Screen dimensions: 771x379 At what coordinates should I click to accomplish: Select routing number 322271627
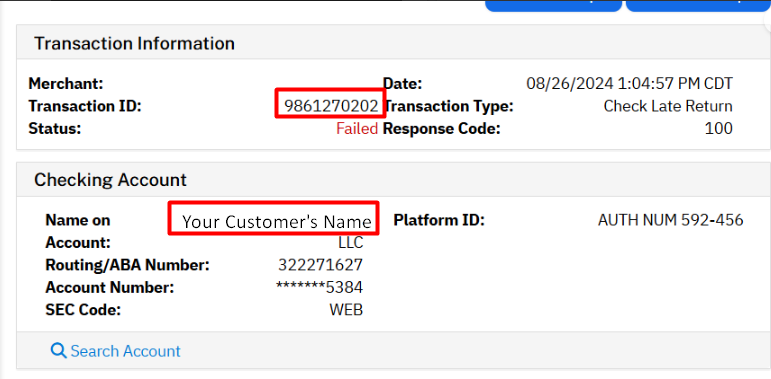(320, 265)
